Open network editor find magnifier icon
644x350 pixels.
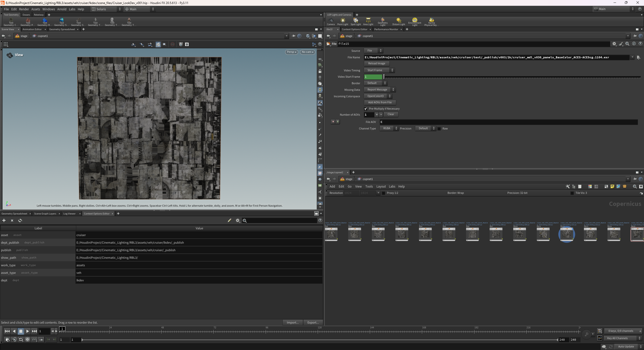pyautogui.click(x=635, y=187)
